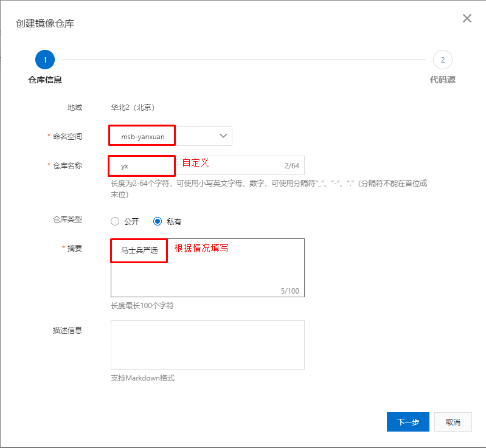Click the 摘要 field label

(x=75, y=249)
